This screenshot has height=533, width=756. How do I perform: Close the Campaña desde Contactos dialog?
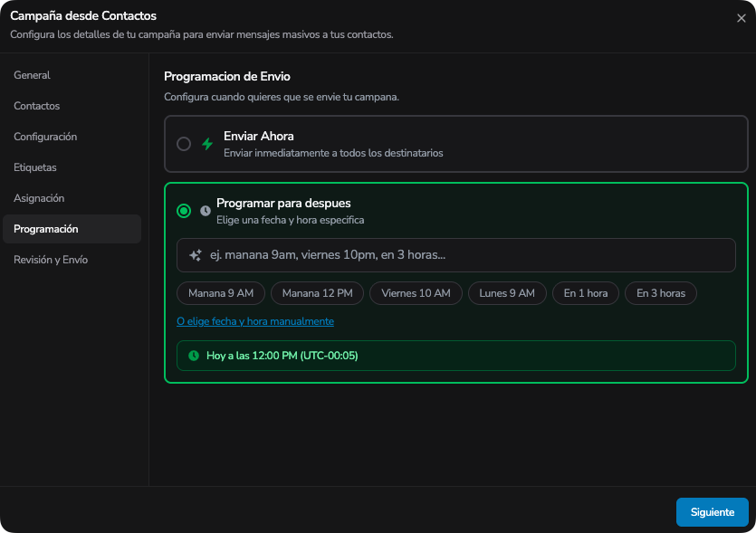click(x=741, y=18)
